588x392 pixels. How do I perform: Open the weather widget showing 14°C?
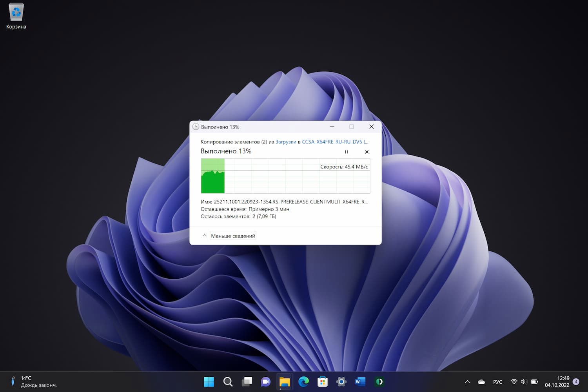33,381
